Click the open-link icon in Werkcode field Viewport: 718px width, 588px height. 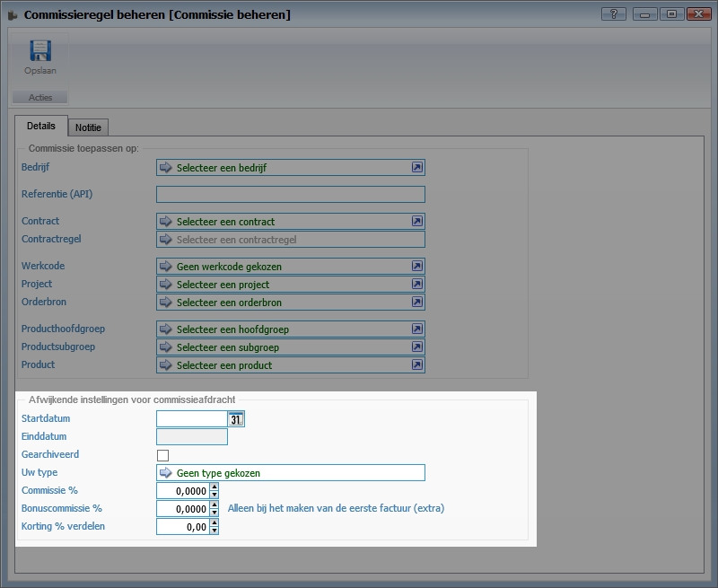coord(416,267)
